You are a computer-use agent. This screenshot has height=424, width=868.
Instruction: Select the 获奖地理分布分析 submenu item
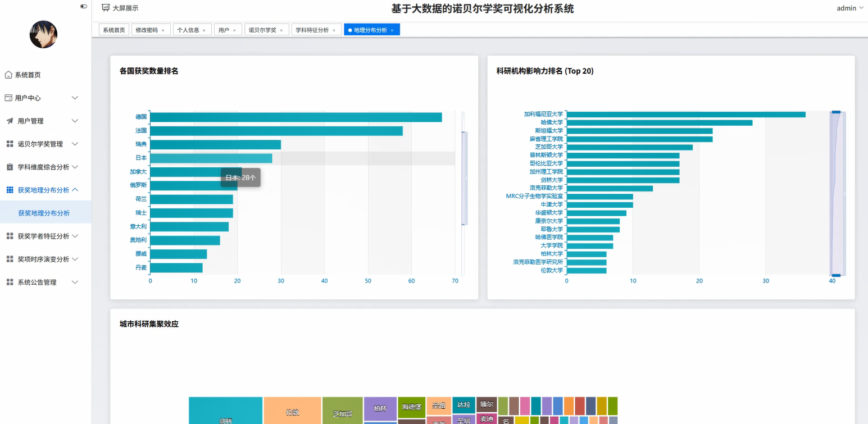tap(46, 213)
